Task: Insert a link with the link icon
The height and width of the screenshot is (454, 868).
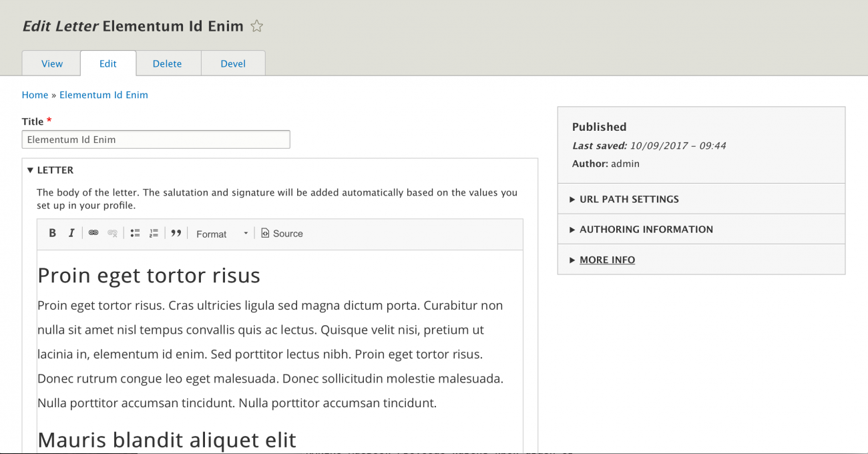Action: (x=93, y=233)
